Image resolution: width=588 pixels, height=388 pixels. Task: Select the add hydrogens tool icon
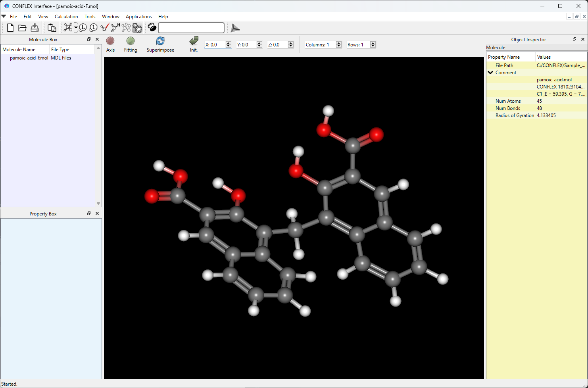point(115,27)
